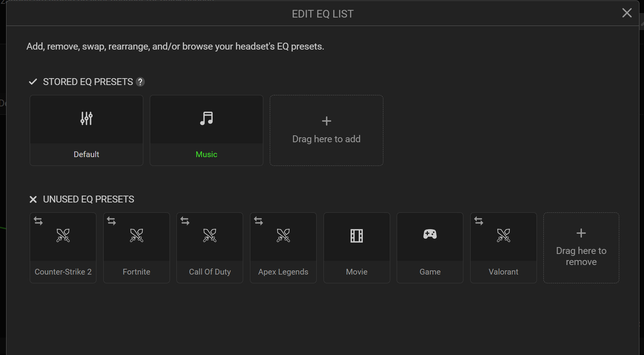The image size is (644, 355).
Task: Click the swap arrows on Call Of Duty
Action: [x=185, y=221]
